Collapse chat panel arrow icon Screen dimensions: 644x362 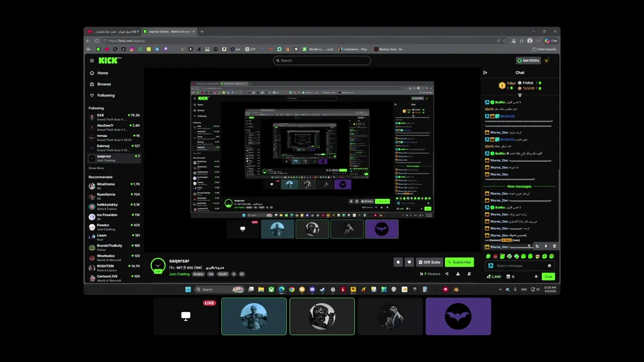tap(485, 72)
